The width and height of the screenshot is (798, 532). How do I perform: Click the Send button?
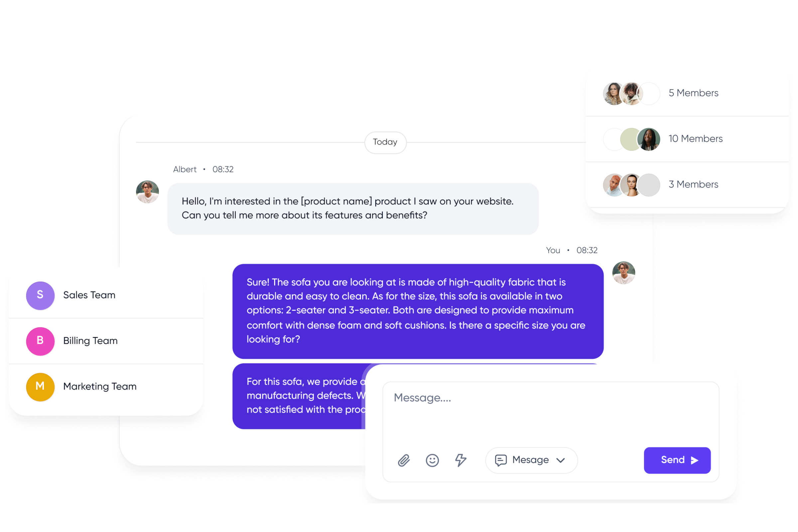pyautogui.click(x=677, y=460)
